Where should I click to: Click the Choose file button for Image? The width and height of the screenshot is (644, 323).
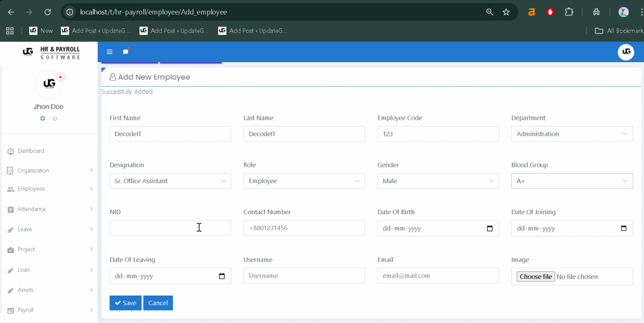(536, 276)
